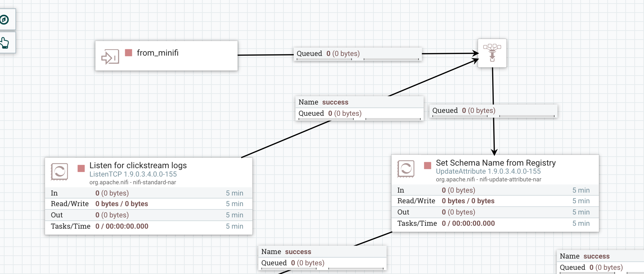Viewport: 644px width, 274px height.
Task: Click the operate hand icon in left panel
Action: click(5, 42)
